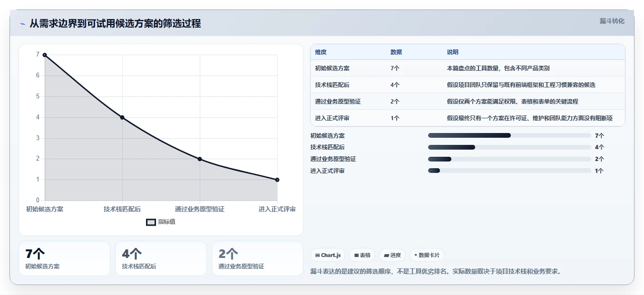Click the 技术栈匹配后 cell in the table

(x=332, y=85)
